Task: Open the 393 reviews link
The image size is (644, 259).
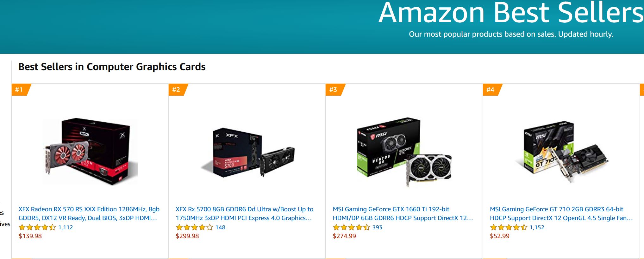Action: click(x=377, y=227)
